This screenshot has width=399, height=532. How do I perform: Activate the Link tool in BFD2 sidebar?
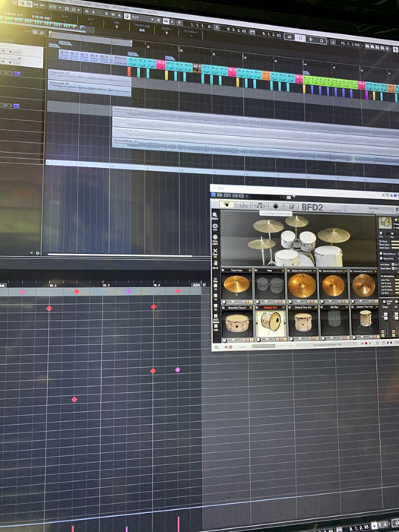[215, 227]
